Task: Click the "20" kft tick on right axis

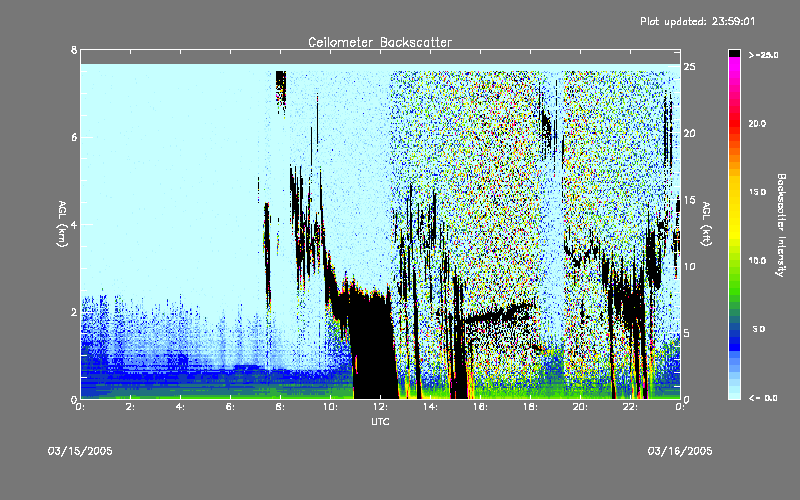Action: (x=689, y=134)
